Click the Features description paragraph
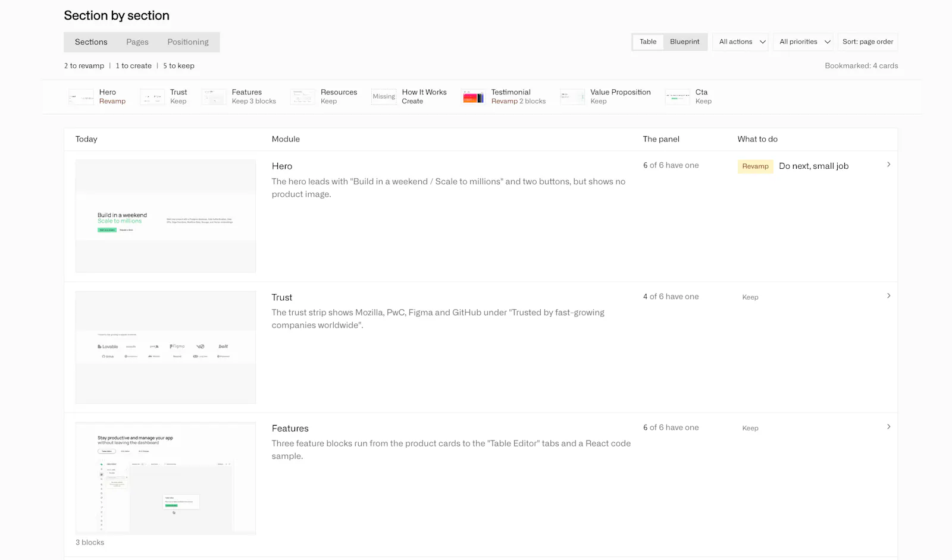This screenshot has width=952, height=560. click(x=451, y=450)
